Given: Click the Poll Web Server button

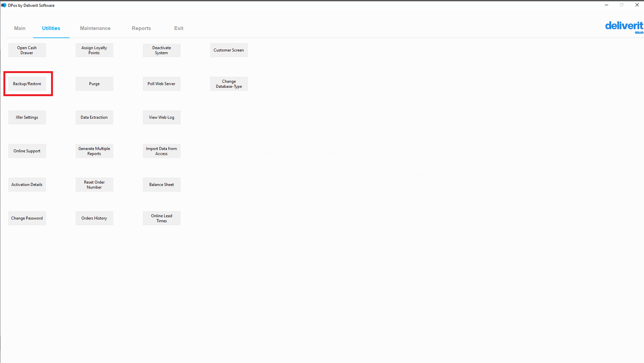Looking at the screenshot, I should (161, 84).
